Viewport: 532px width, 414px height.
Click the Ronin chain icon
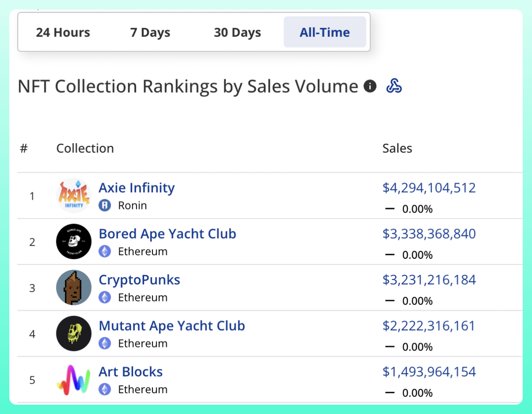(105, 205)
